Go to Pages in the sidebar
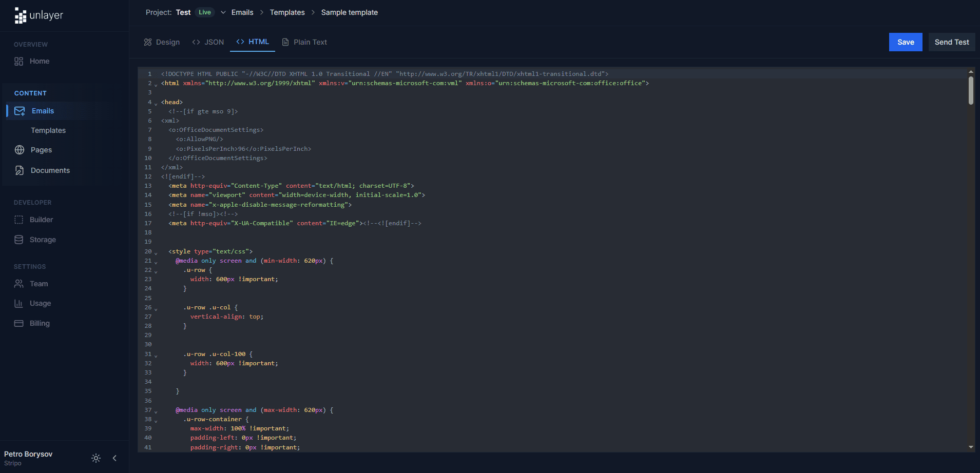Image resolution: width=980 pixels, height=473 pixels. pyautogui.click(x=41, y=150)
